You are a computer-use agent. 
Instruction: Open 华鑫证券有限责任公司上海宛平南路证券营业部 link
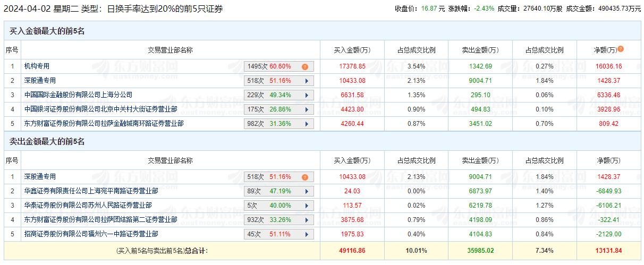pyautogui.click(x=91, y=191)
